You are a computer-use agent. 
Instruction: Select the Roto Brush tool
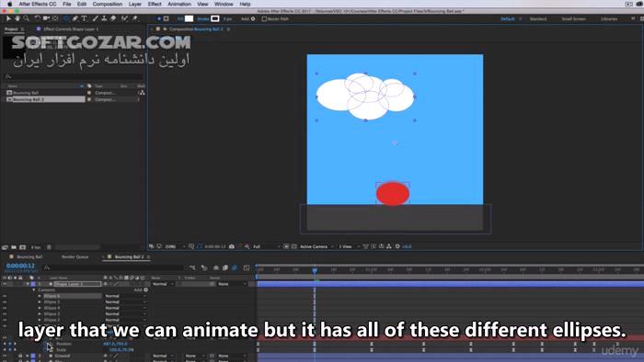pyautogui.click(x=125, y=18)
